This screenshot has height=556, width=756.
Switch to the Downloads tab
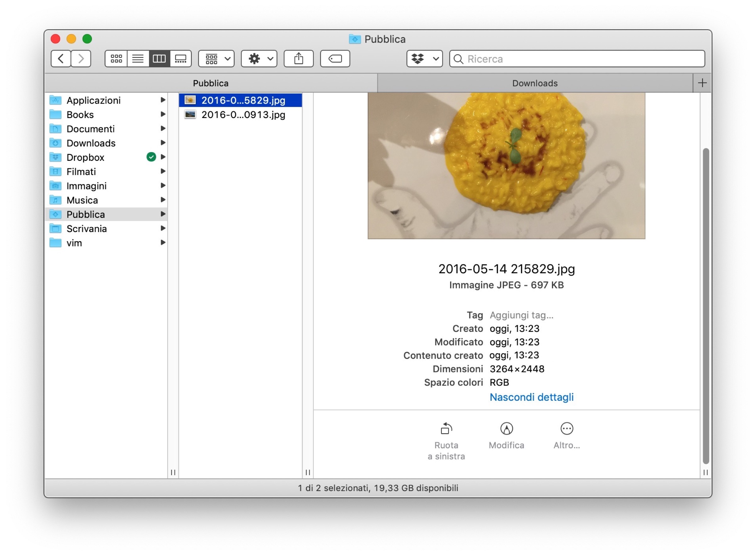(535, 83)
